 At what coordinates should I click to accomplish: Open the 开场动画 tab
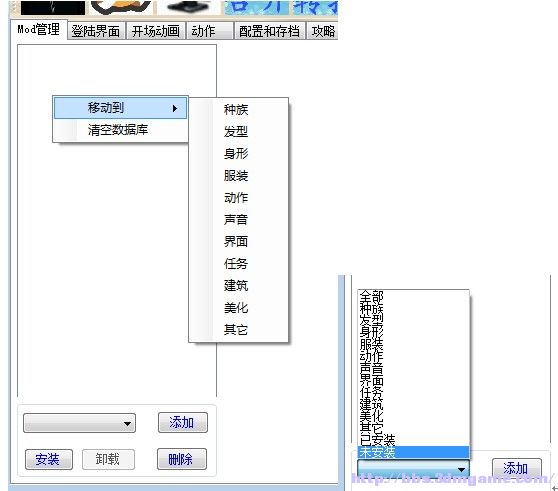pyautogui.click(x=156, y=31)
